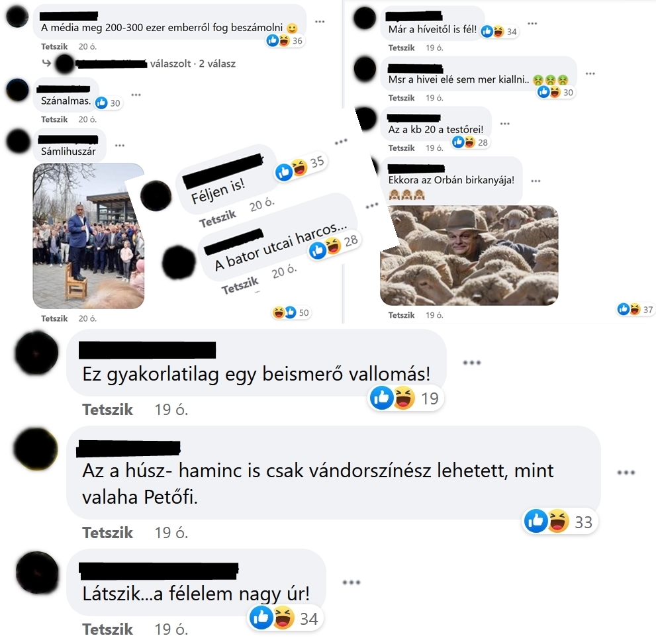
Task: Click more options beside 'Ez gyakorlatilag egy beismerő vallomás!'
Action: 471,363
